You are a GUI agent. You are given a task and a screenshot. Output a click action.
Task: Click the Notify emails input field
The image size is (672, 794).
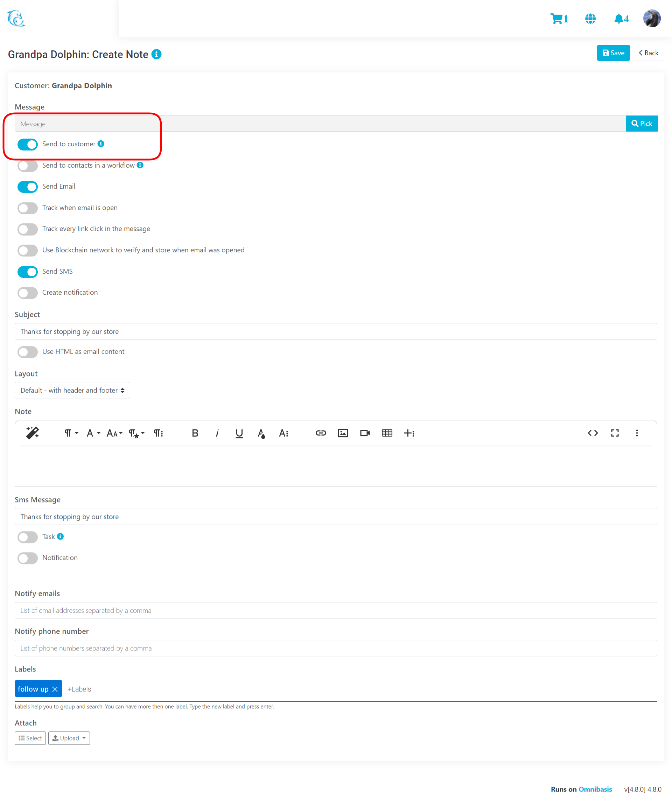tap(335, 610)
